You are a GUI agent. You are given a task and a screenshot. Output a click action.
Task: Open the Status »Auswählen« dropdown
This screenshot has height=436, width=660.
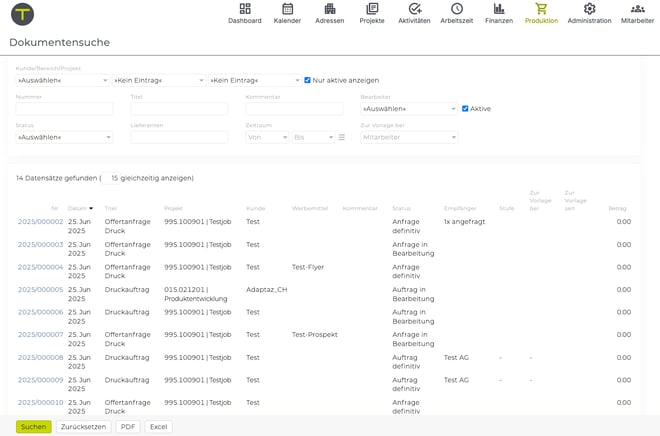coord(64,137)
